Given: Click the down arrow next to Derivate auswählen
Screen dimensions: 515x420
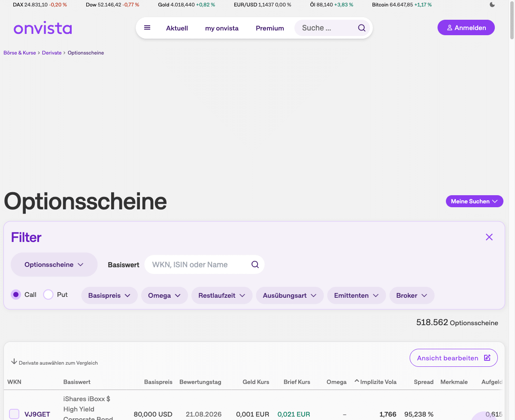Looking at the screenshot, I should coord(14,362).
